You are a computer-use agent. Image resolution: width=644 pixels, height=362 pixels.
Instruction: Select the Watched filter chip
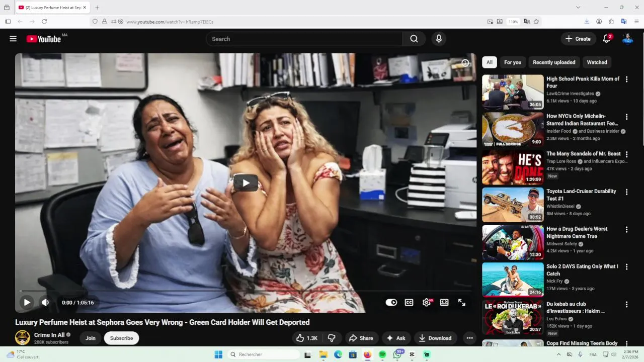(x=597, y=62)
